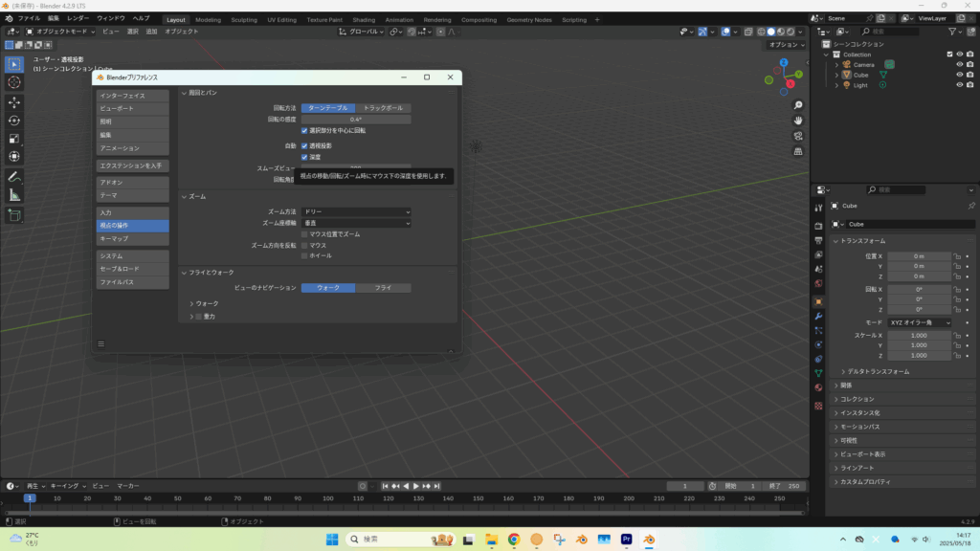The height and width of the screenshot is (551, 980).
Task: Open the ズーム座標軸 垂直 dropdown
Action: coord(356,223)
